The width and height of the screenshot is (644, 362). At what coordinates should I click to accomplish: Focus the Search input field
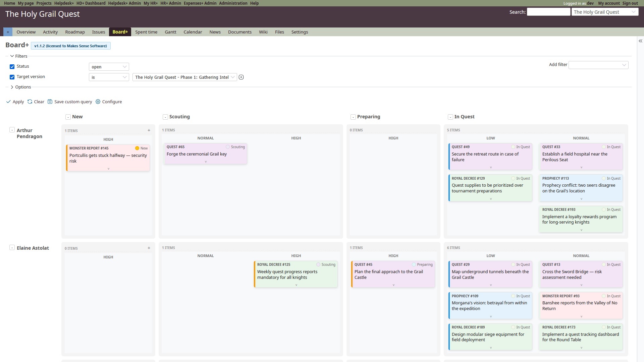click(548, 12)
